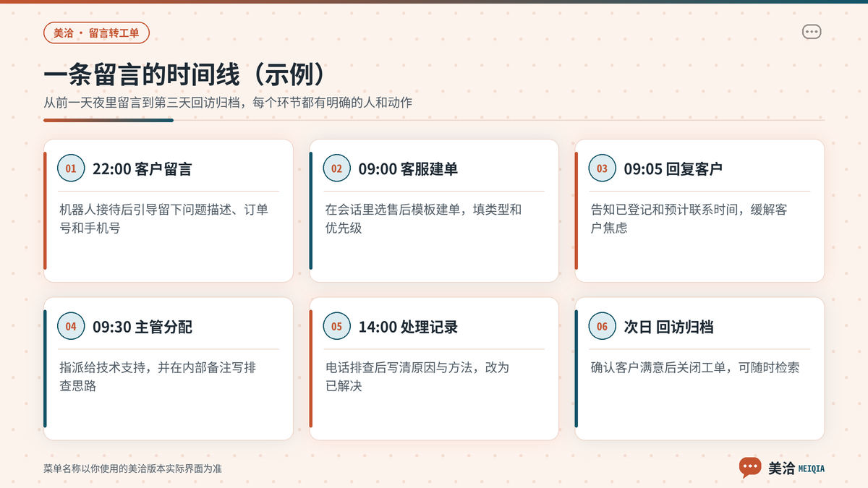Select the heading 22:00 客户留言

142,169
